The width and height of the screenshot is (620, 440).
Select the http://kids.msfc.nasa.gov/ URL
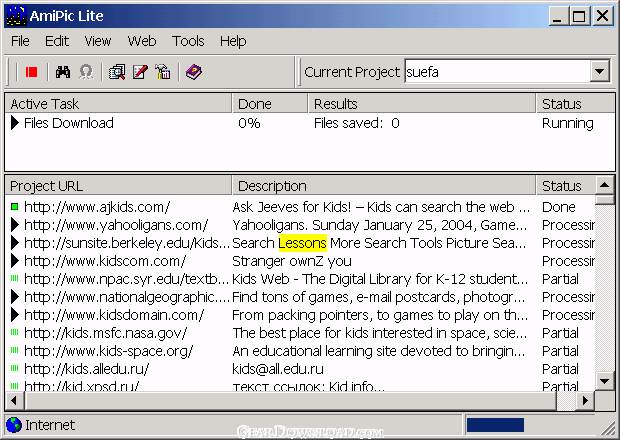click(105, 333)
